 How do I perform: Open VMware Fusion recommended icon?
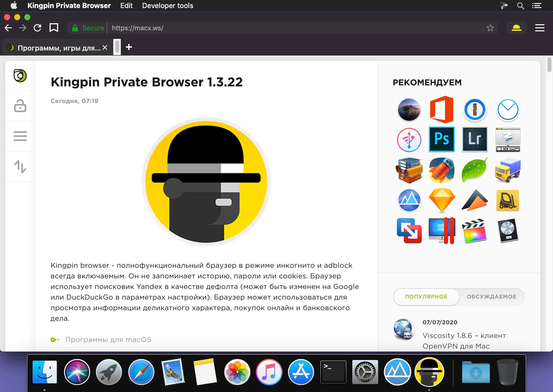tap(409, 231)
